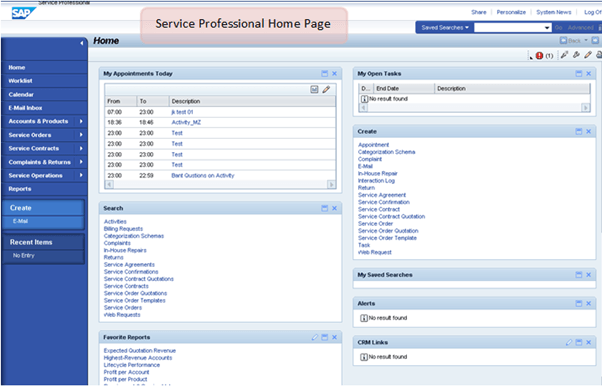Click Service Order Quotation in the Create tile

click(388, 231)
